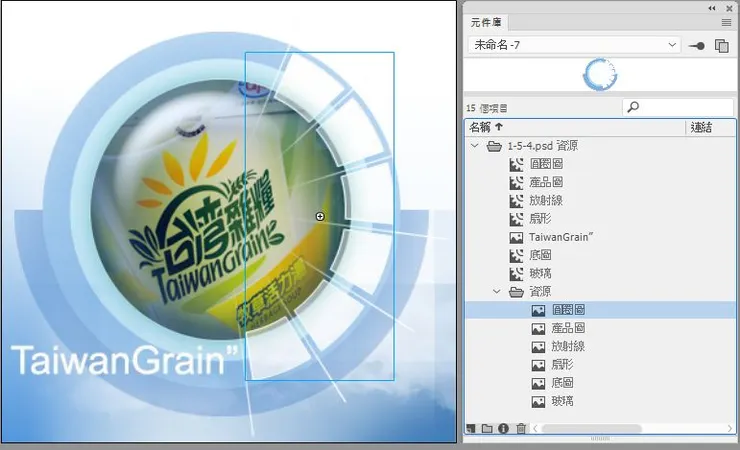Select the 玻璃 graphic symbol
This screenshot has height=450, width=740.
599,274
